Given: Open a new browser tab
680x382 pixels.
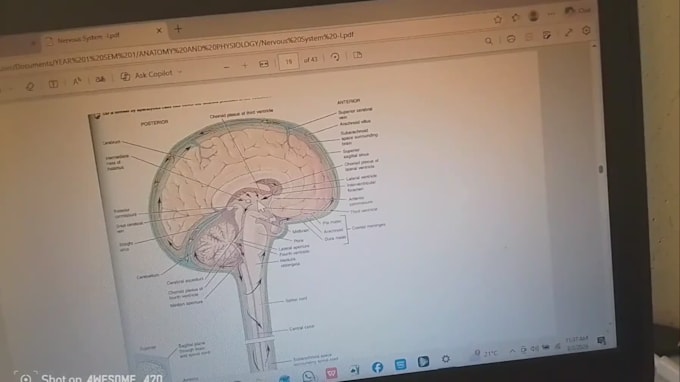Looking at the screenshot, I should pos(178,29).
